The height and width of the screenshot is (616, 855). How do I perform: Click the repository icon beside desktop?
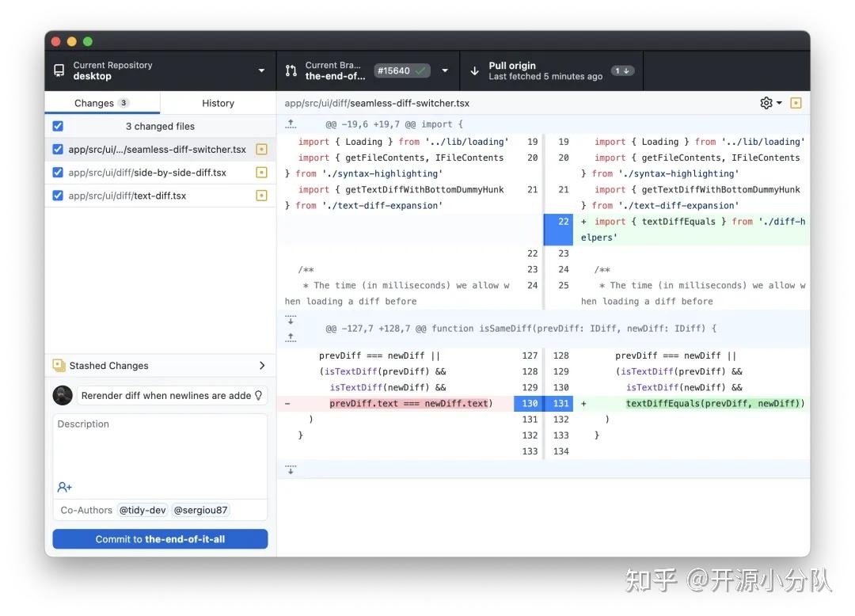pyautogui.click(x=59, y=70)
